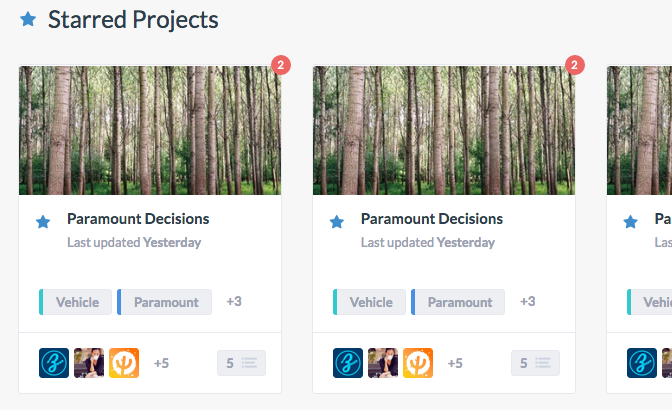Open first card's blue logo member avatar

(x=54, y=363)
